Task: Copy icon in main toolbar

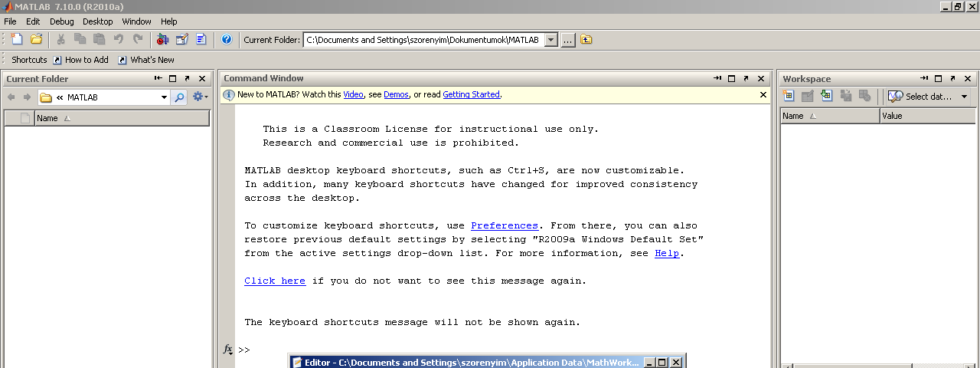Action: tap(80, 39)
